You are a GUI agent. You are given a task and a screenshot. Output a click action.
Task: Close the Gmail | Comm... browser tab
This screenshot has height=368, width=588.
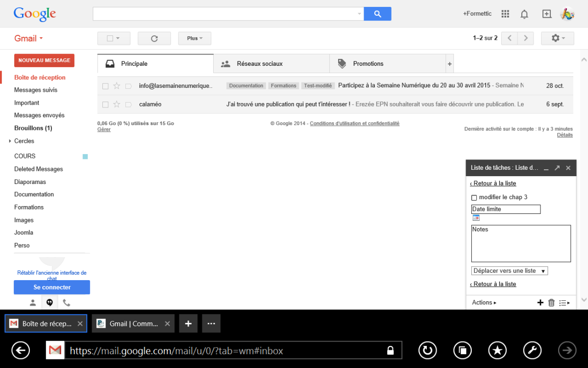tap(167, 324)
